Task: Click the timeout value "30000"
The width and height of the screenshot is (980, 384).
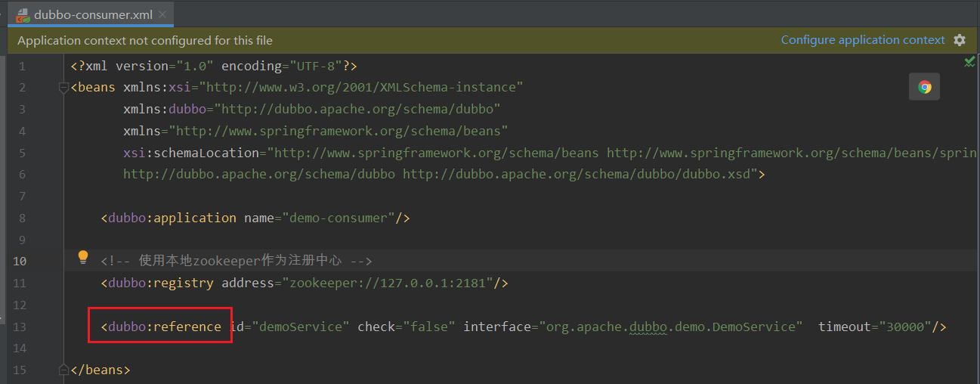Action: (904, 327)
